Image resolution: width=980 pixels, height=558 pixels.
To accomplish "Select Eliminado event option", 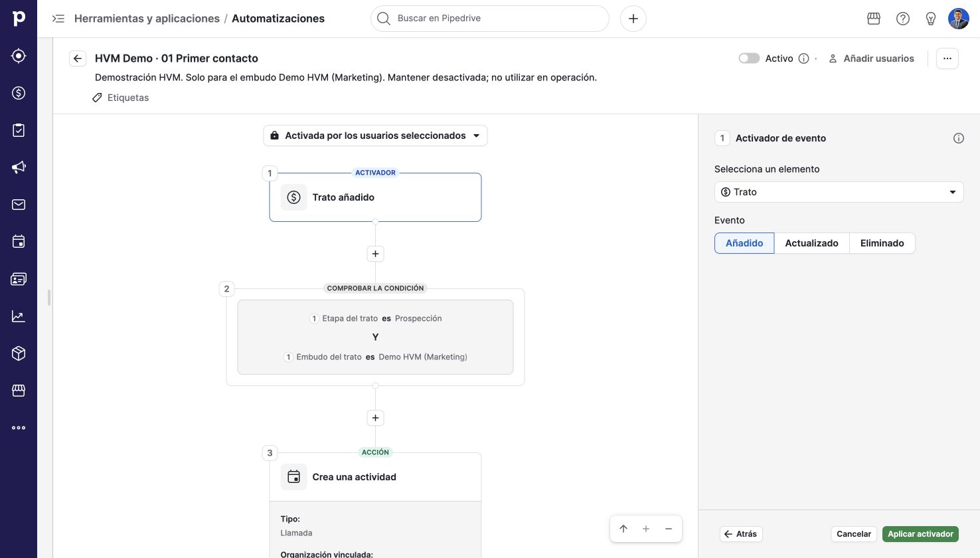I will pyautogui.click(x=882, y=243).
